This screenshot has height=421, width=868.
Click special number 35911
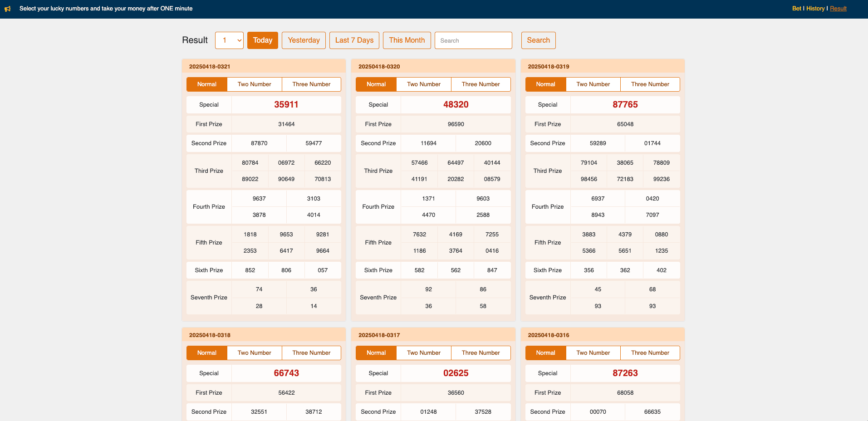point(286,105)
